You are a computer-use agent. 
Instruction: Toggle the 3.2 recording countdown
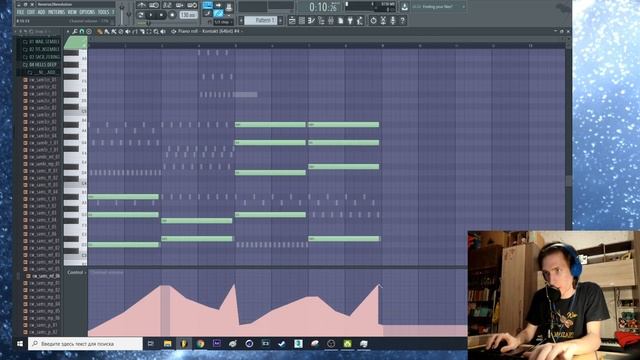click(x=167, y=5)
